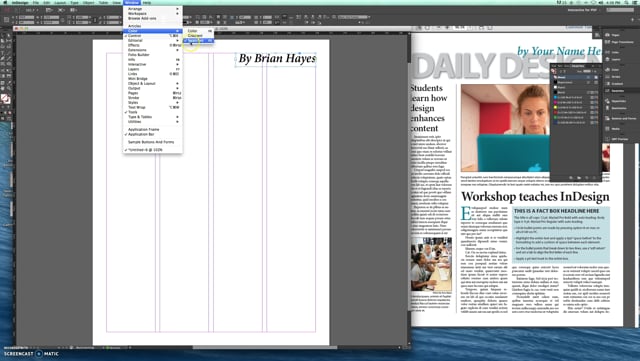Toggle Application Bar in Window menu

pos(153,134)
